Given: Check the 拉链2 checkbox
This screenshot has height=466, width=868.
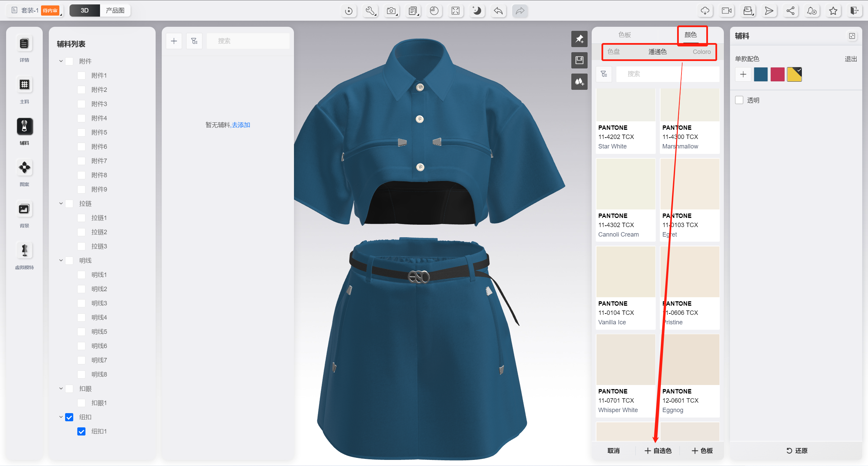Looking at the screenshot, I should tap(81, 232).
